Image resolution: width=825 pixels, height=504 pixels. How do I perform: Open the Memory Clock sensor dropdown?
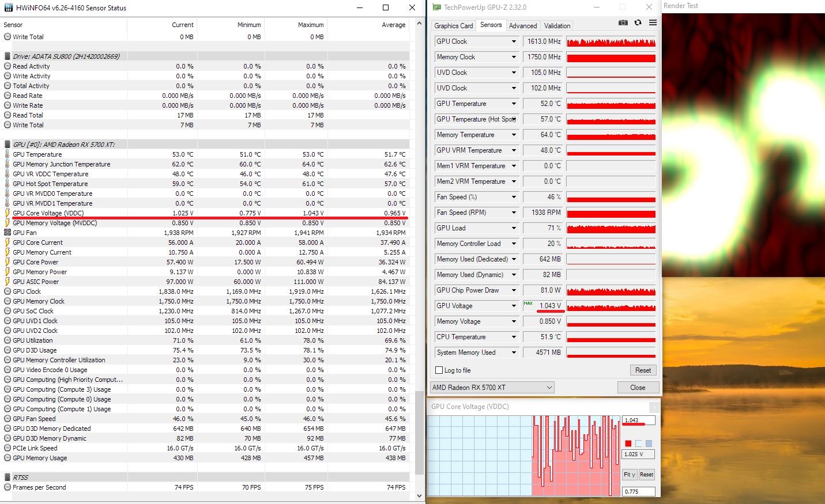514,57
